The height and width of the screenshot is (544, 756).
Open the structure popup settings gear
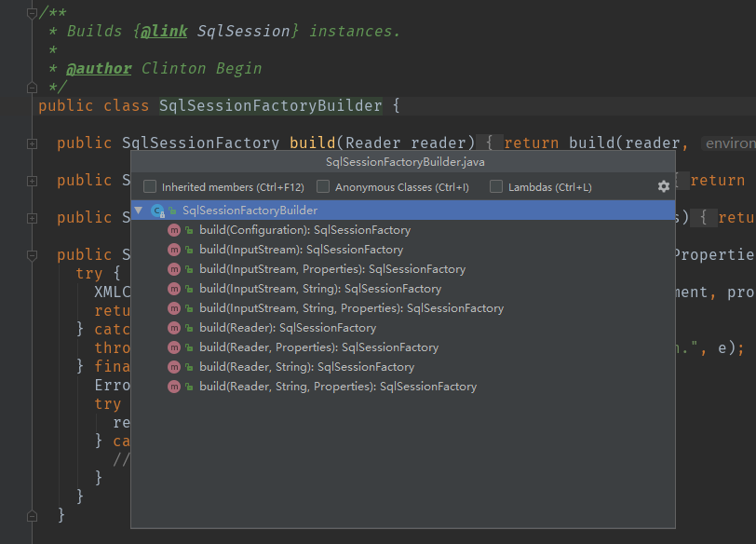pos(664,186)
